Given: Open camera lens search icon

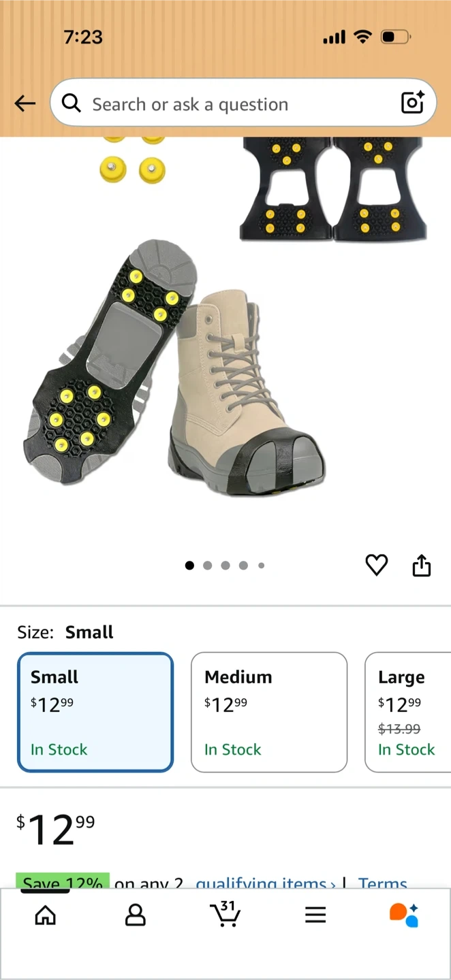Looking at the screenshot, I should click(413, 103).
